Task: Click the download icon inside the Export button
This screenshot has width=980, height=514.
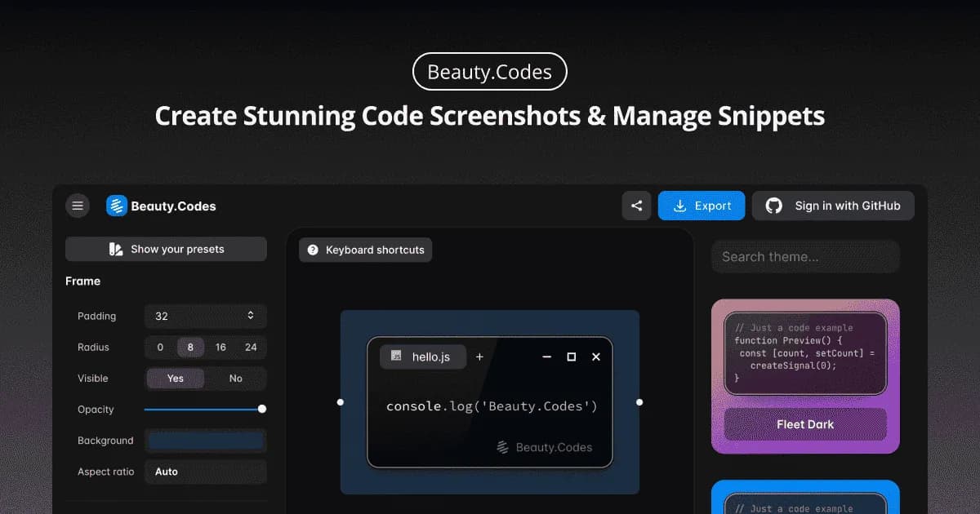Action: tap(680, 206)
